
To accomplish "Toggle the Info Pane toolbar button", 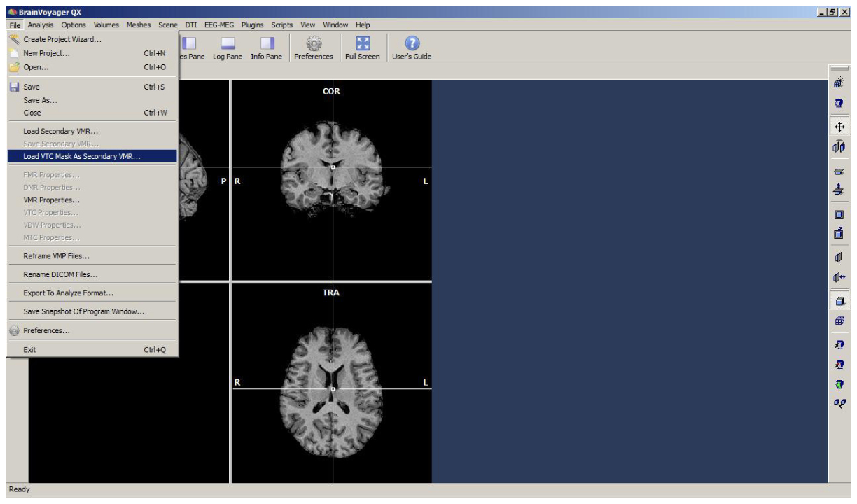I will tap(267, 48).
